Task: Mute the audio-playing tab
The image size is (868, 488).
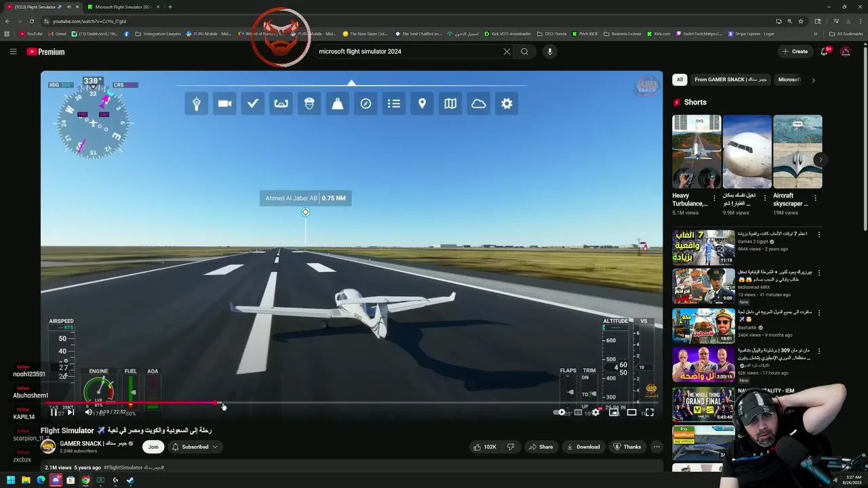Action: [68, 7]
